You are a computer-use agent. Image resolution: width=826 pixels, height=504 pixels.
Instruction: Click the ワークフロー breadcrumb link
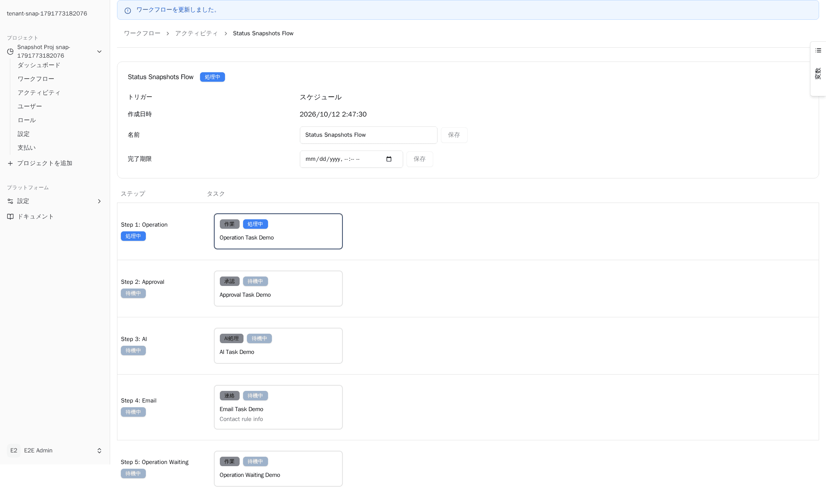(x=142, y=34)
